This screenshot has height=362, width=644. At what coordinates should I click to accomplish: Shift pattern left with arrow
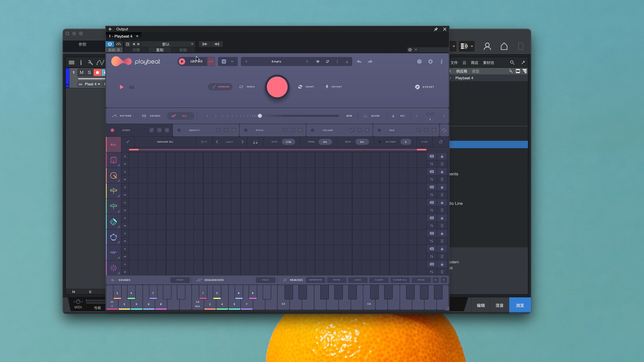(x=217, y=142)
